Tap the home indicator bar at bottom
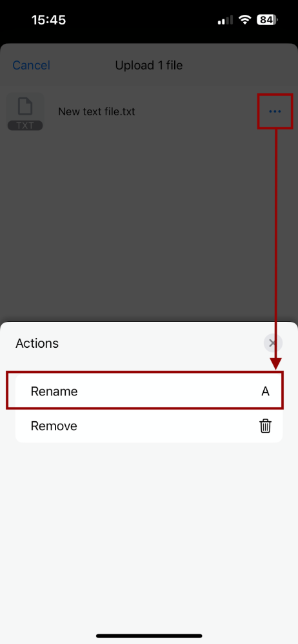This screenshot has height=644, width=298. [149, 636]
